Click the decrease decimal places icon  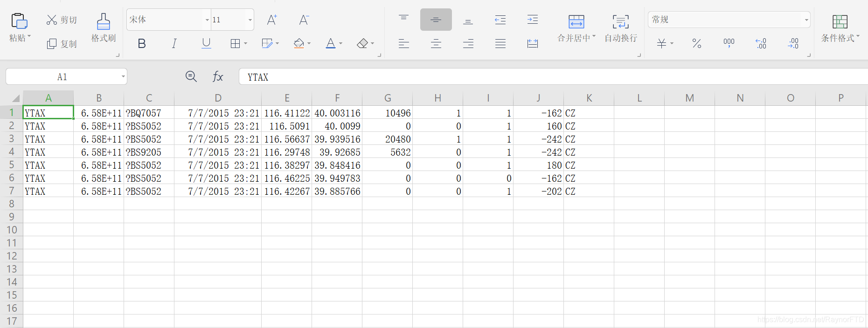793,43
